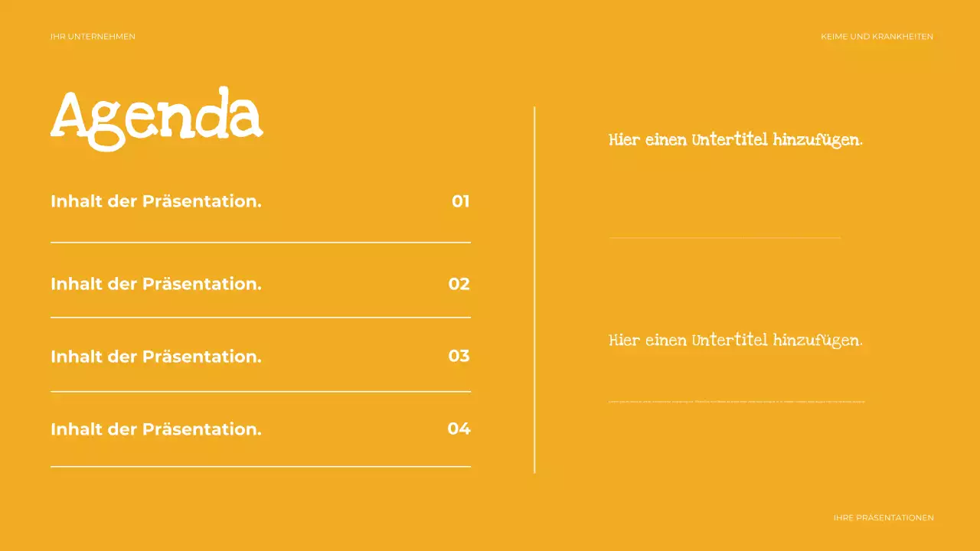Select 'Inhalt der Präsentation.' beside number 02
The height and width of the screenshot is (551, 980).
[x=156, y=284]
